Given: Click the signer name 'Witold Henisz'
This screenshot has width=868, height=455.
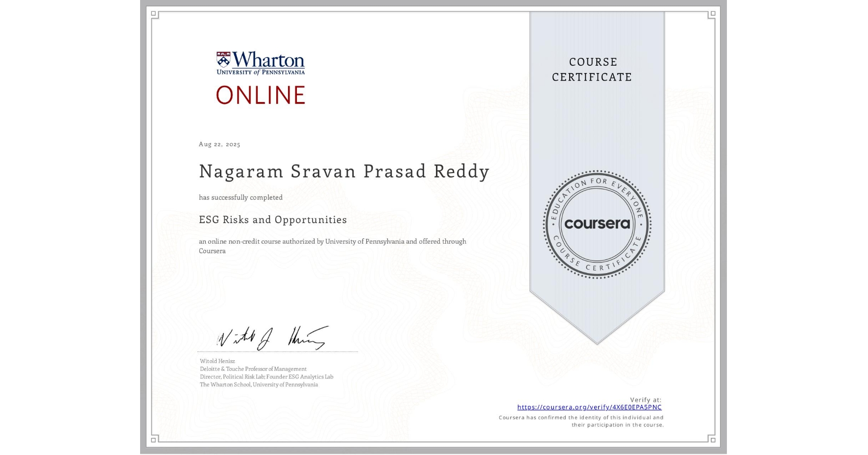Looking at the screenshot, I should 217,361.
